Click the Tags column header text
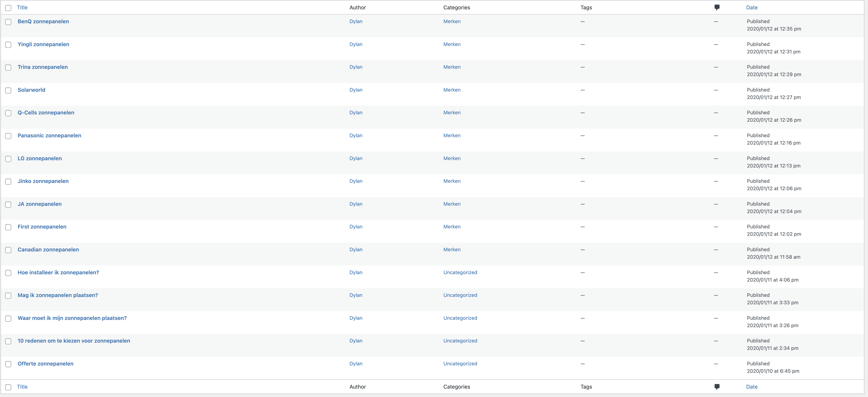 point(586,7)
